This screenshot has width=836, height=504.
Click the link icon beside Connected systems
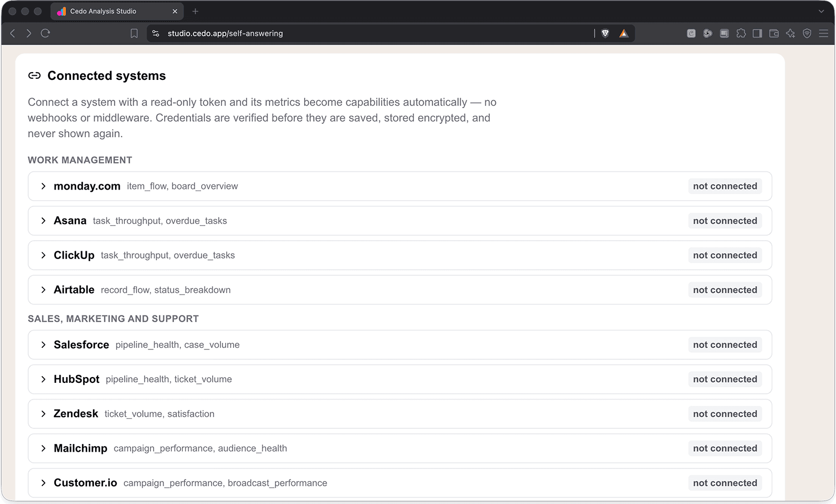(34, 76)
